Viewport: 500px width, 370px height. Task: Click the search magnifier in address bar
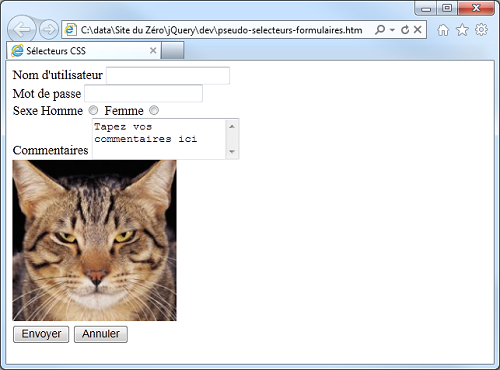[380, 30]
